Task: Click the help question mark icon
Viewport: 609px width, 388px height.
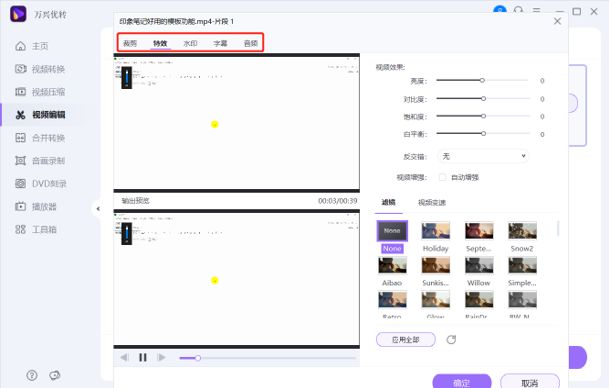Action: click(x=32, y=376)
